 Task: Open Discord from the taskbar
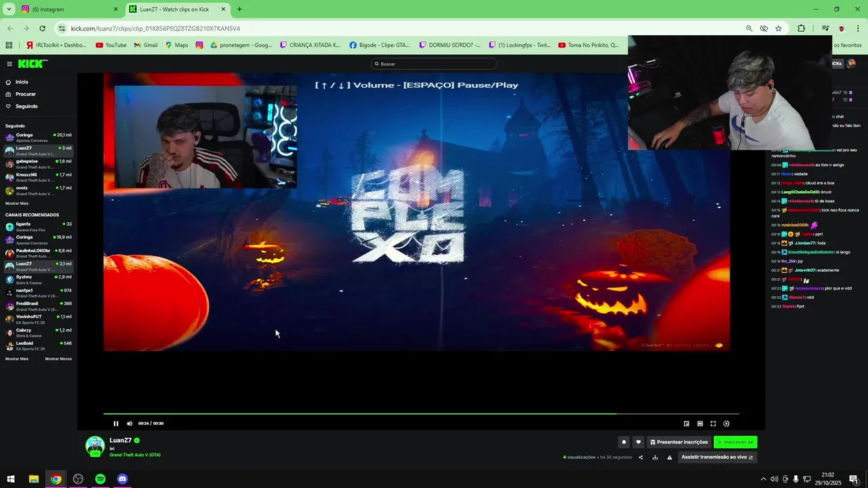pyautogui.click(x=122, y=479)
